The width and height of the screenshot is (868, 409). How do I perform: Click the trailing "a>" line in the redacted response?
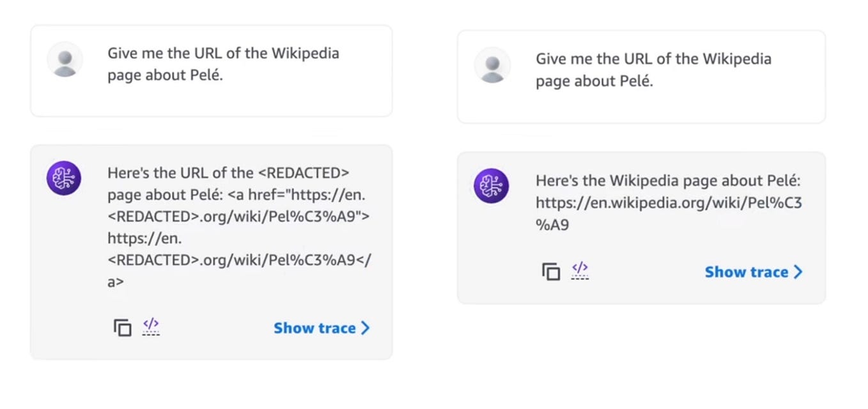[116, 281]
